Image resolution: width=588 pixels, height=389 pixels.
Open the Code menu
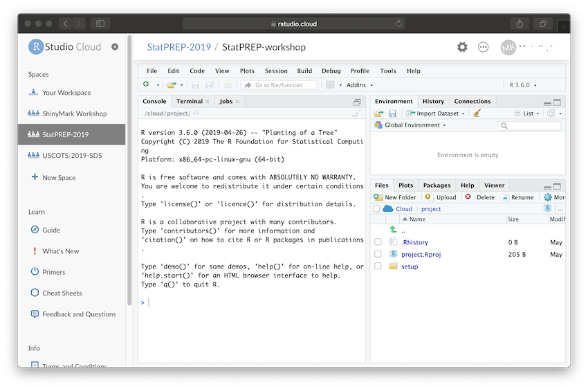pyautogui.click(x=197, y=71)
